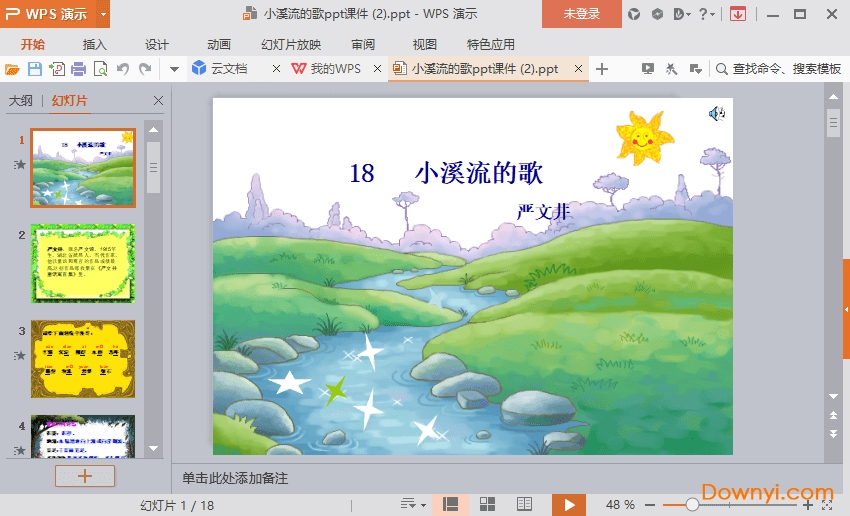Open file with the folder icon

coord(12,69)
